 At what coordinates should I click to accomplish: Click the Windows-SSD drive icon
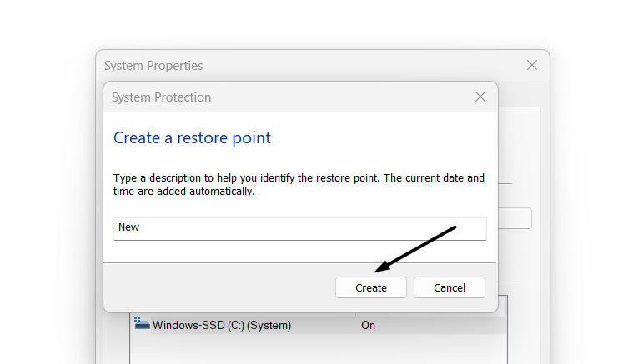pos(142,324)
